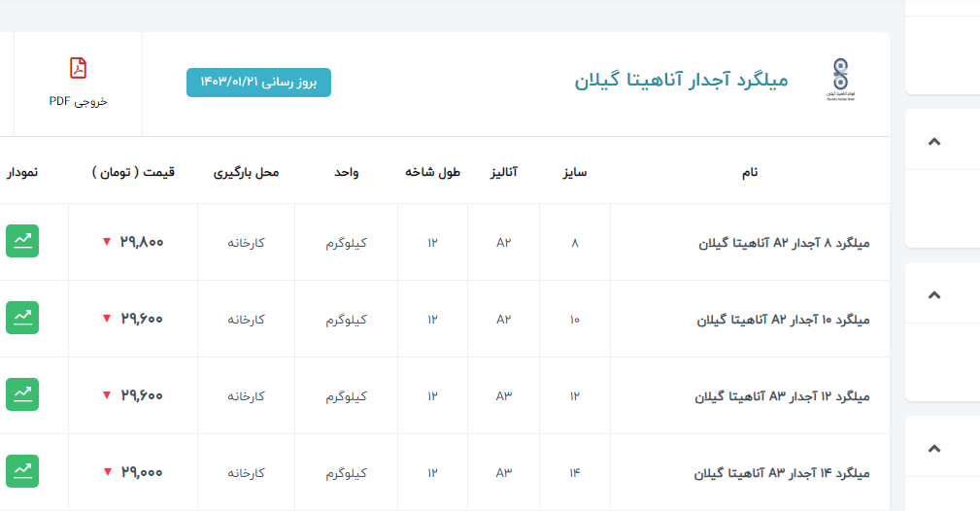Open price chart for میلگرد 10 آجدار A2
Image resolution: width=980 pixels, height=511 pixels.
click(22, 319)
